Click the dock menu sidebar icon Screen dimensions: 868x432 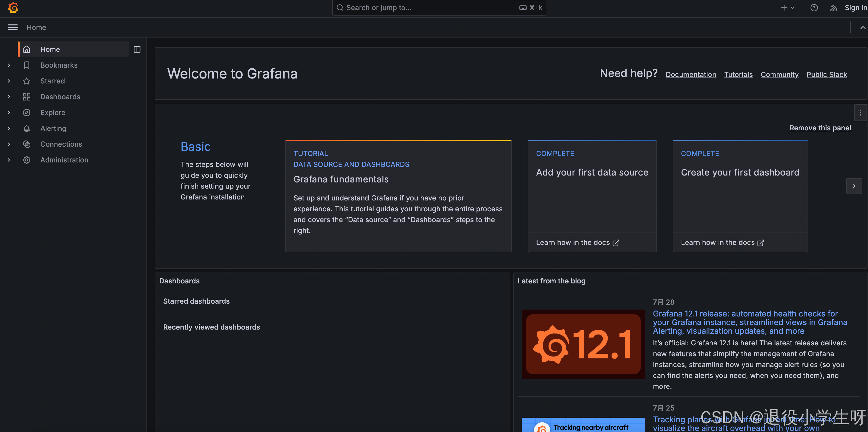tap(137, 49)
